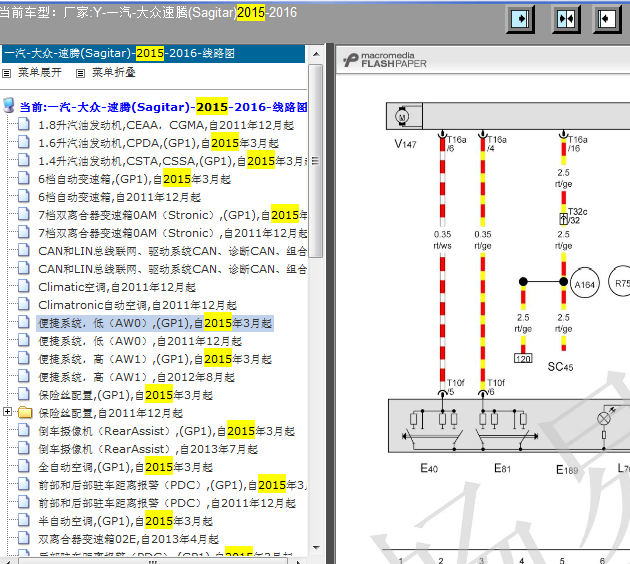This screenshot has width=630, height=564.
Task: Click the 菜单展开 expand-all menu icon
Action: (6, 73)
